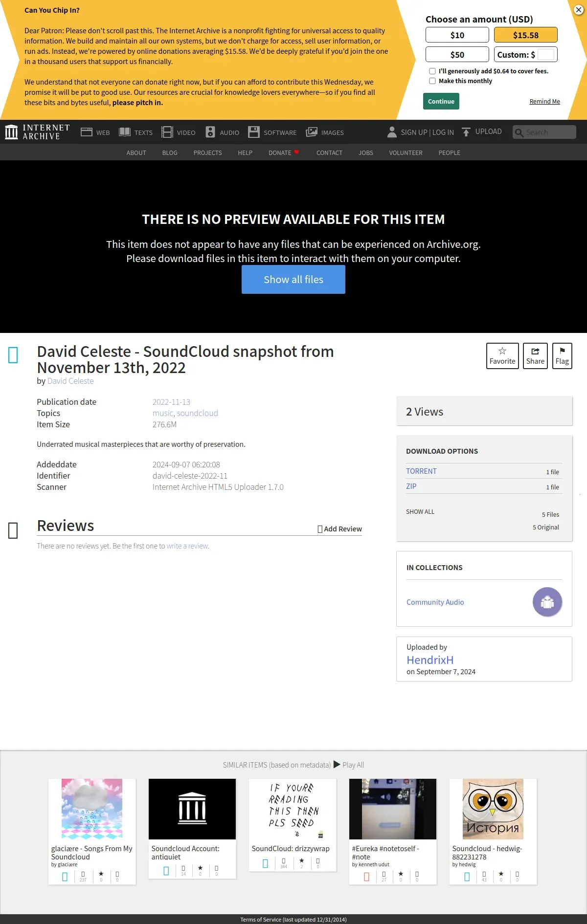Open Soundcloud hedwig owl thumbnail

493,809
